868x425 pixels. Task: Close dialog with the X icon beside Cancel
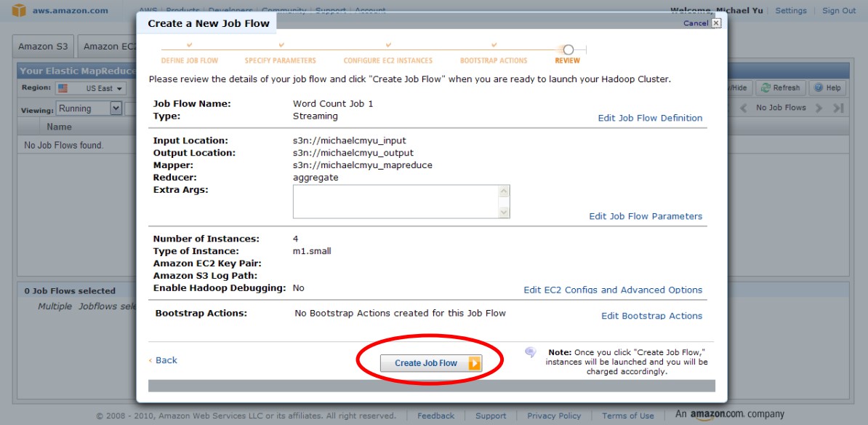716,23
